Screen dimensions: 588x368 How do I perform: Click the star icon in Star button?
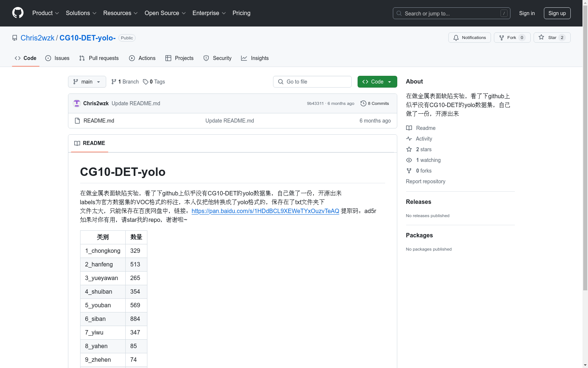coord(541,38)
